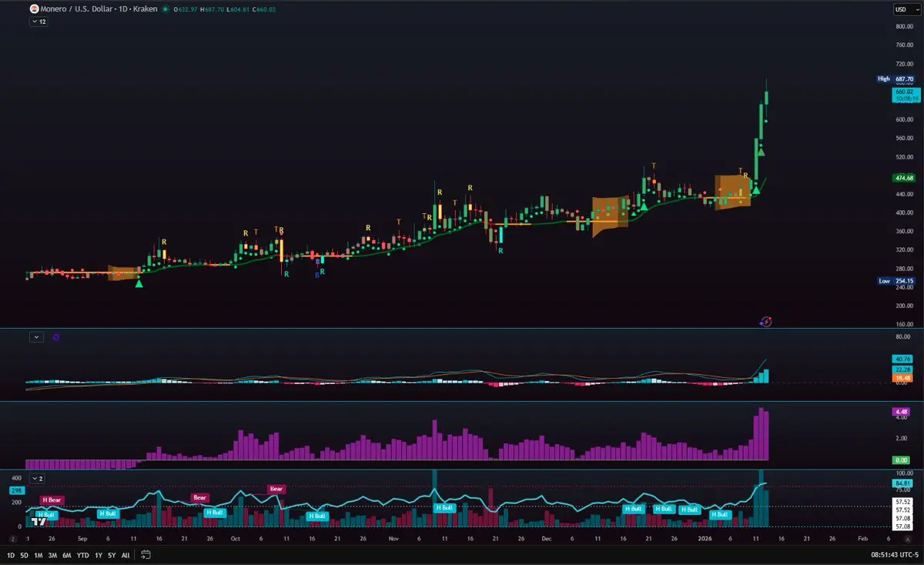
Task: Click the Dec label on time axis
Action: tap(546, 540)
